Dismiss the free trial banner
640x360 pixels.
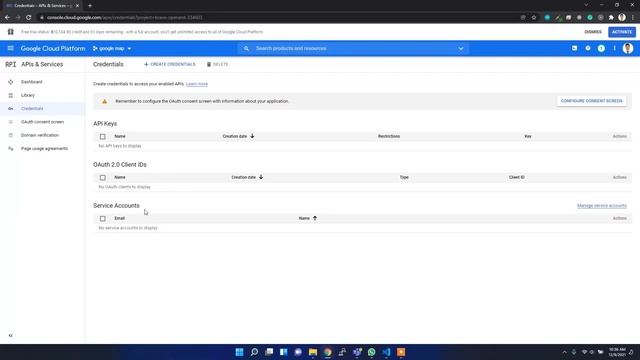(x=593, y=32)
